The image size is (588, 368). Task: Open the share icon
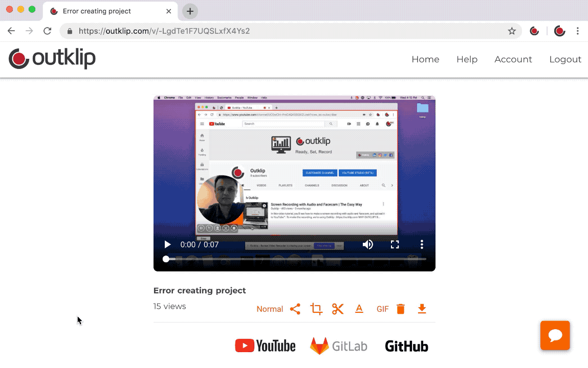(295, 309)
